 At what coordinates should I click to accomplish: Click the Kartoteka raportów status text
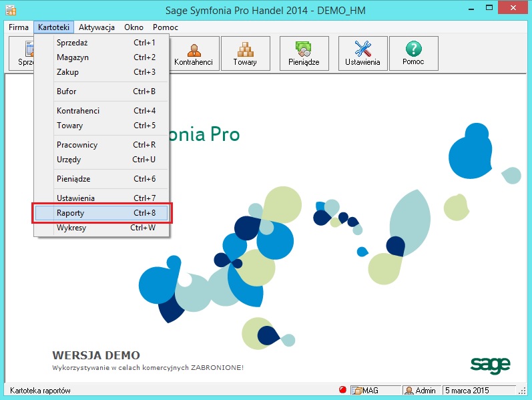(40, 391)
